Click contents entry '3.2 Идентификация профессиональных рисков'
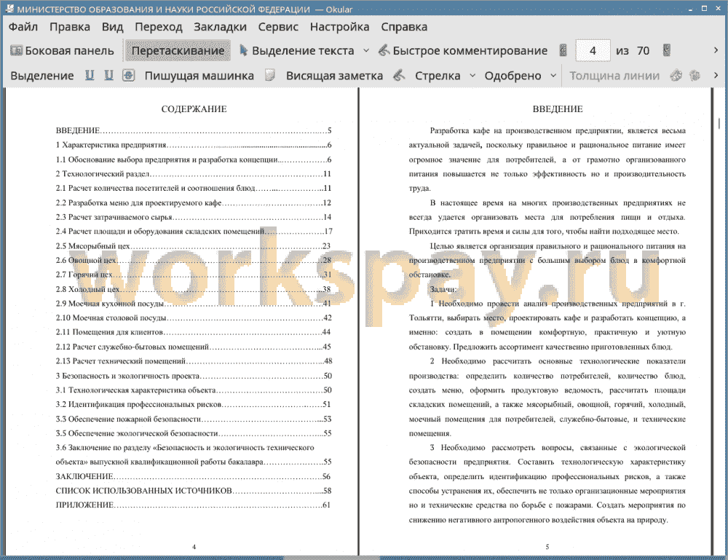The image size is (728, 560). point(193,404)
